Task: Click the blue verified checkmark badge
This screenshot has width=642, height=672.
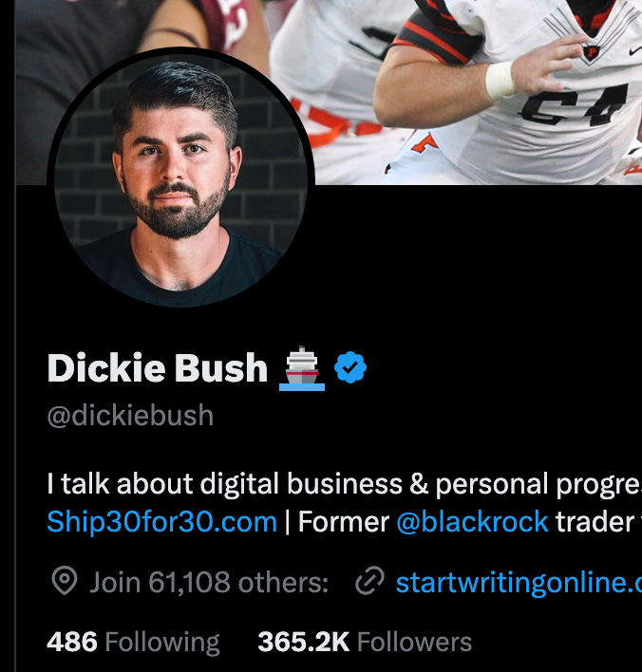Action: 350,367
